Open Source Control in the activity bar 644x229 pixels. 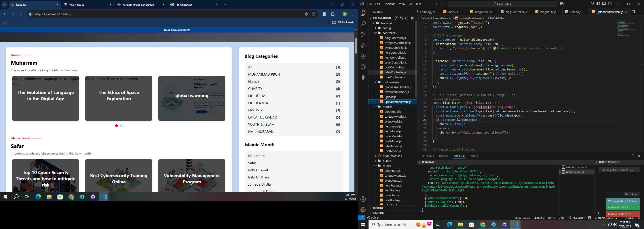click(x=363, y=34)
